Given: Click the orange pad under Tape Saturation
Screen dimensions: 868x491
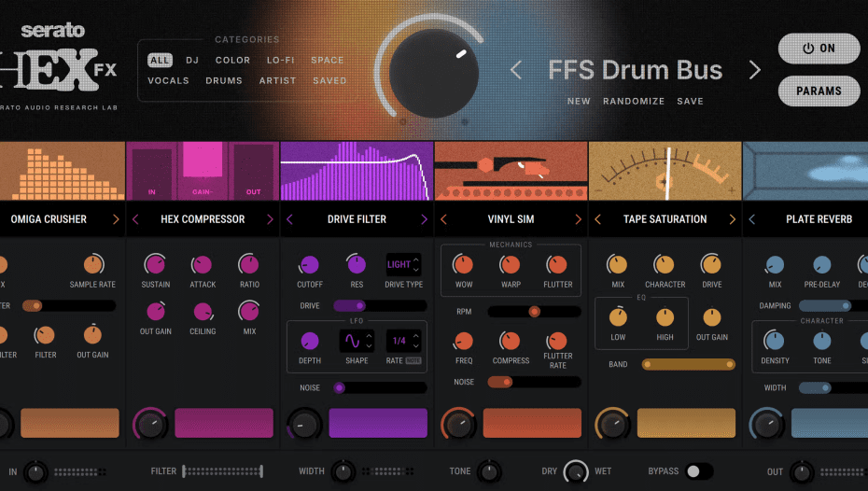Looking at the screenshot, I should point(686,423).
